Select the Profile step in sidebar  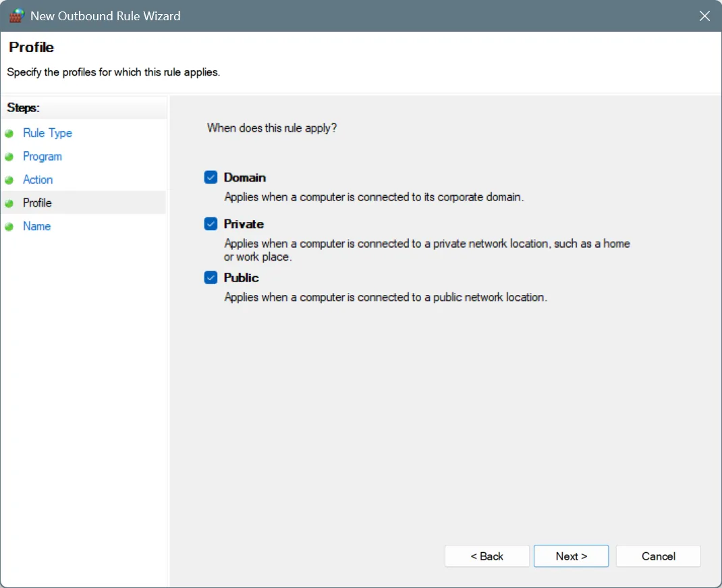(37, 203)
